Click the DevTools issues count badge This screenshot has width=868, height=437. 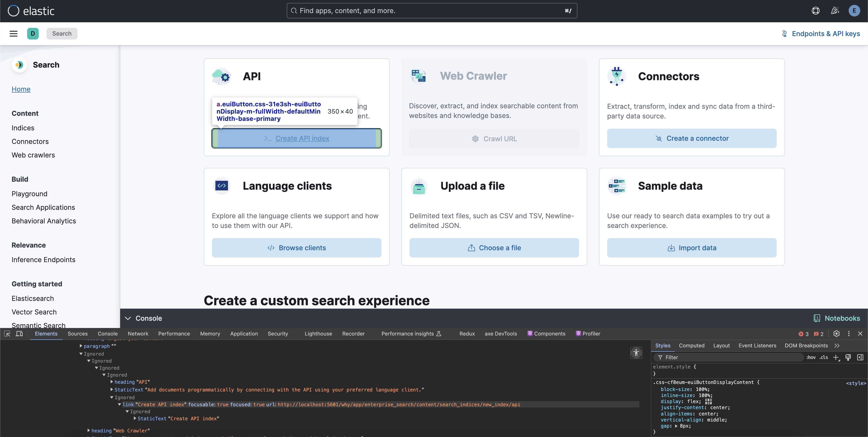(818, 334)
